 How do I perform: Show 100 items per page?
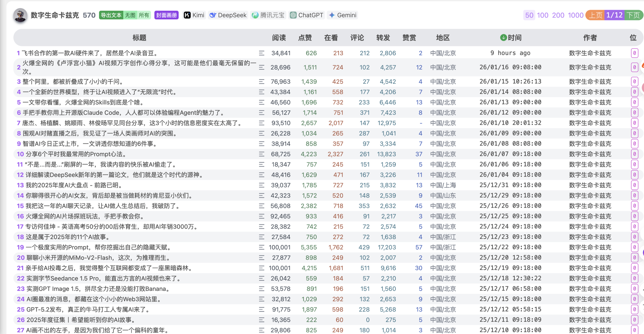[x=542, y=15]
